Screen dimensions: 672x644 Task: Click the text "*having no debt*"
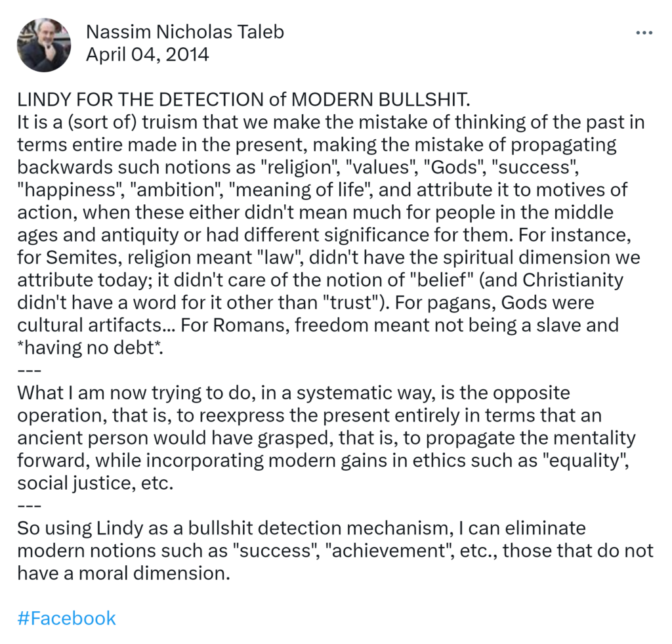[90, 348]
